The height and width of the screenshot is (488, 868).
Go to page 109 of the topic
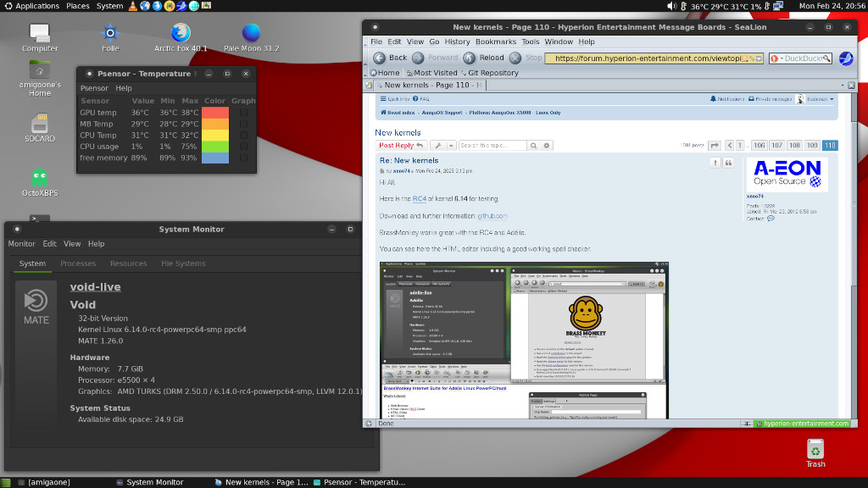[x=812, y=146]
